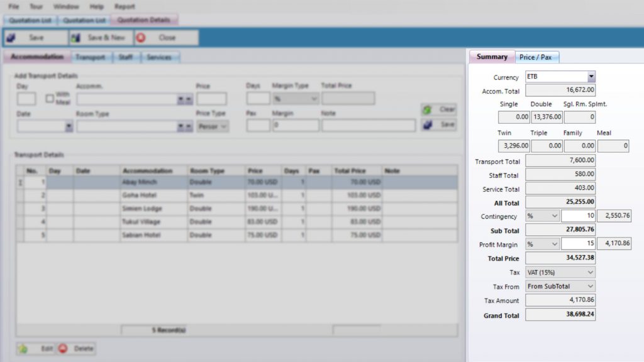Image resolution: width=644 pixels, height=362 pixels.
Task: Click the Save icon beside the Note field
Action: 428,125
